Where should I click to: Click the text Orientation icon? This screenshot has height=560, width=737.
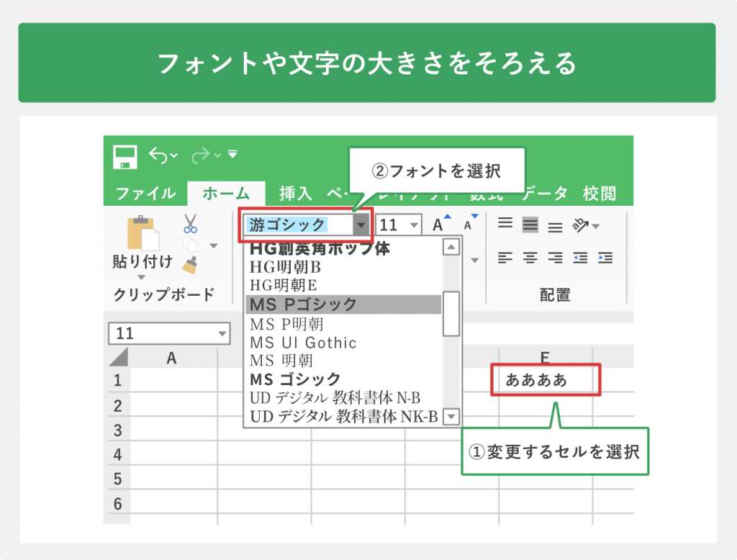coord(581,225)
